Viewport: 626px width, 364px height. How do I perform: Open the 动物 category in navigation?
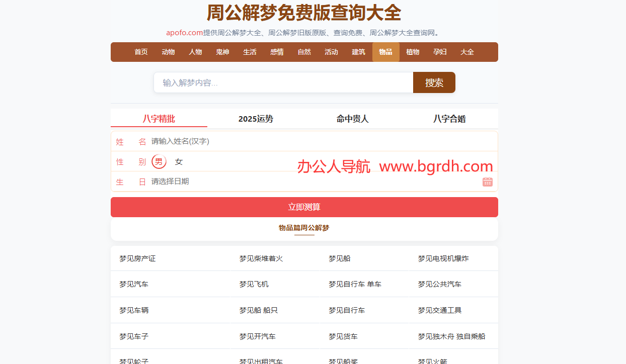pos(168,52)
